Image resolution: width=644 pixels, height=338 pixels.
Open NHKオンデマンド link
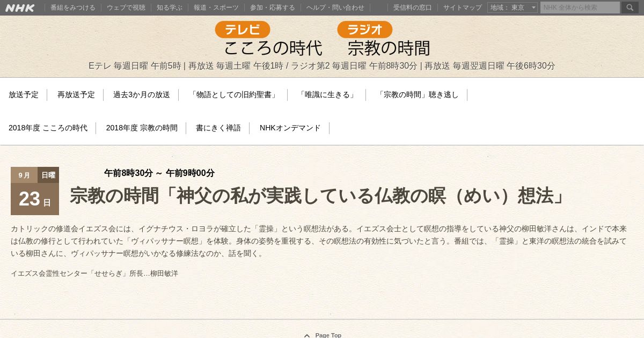[x=290, y=128]
